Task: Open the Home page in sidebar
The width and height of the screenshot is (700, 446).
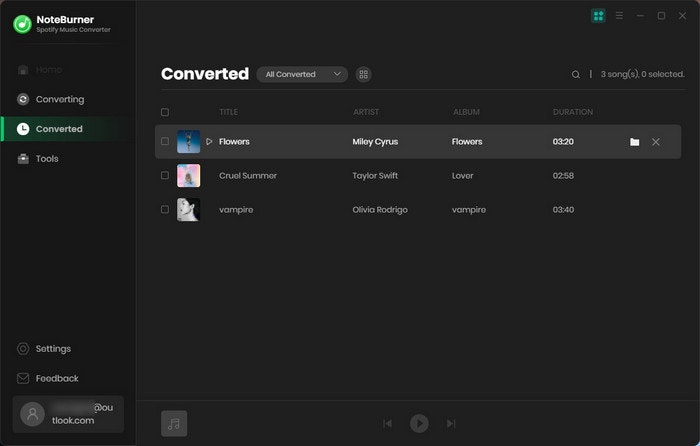Action: pyautogui.click(x=40, y=70)
